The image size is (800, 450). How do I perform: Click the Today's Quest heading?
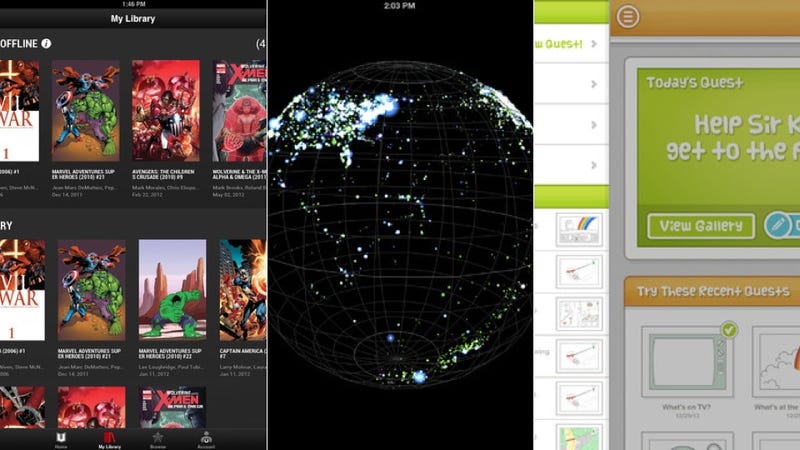[x=694, y=83]
